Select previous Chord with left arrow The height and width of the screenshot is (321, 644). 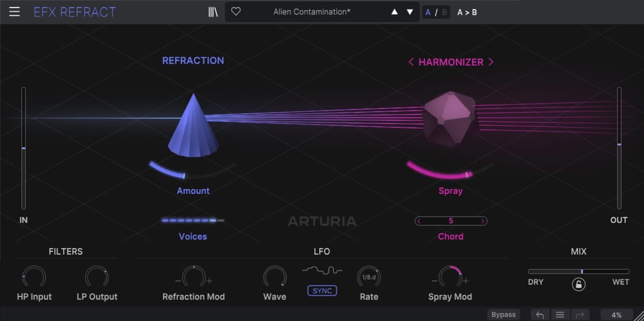(x=419, y=221)
